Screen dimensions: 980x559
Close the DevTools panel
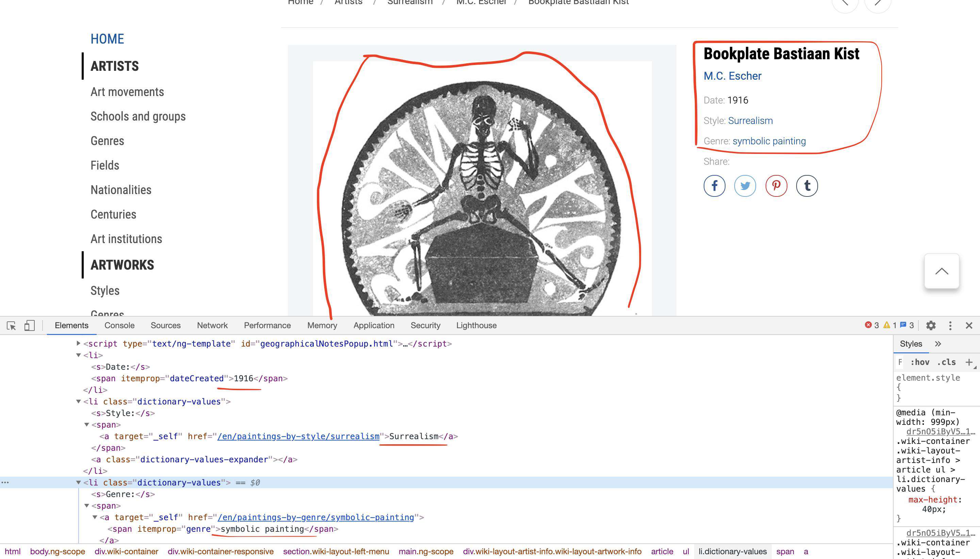click(969, 325)
